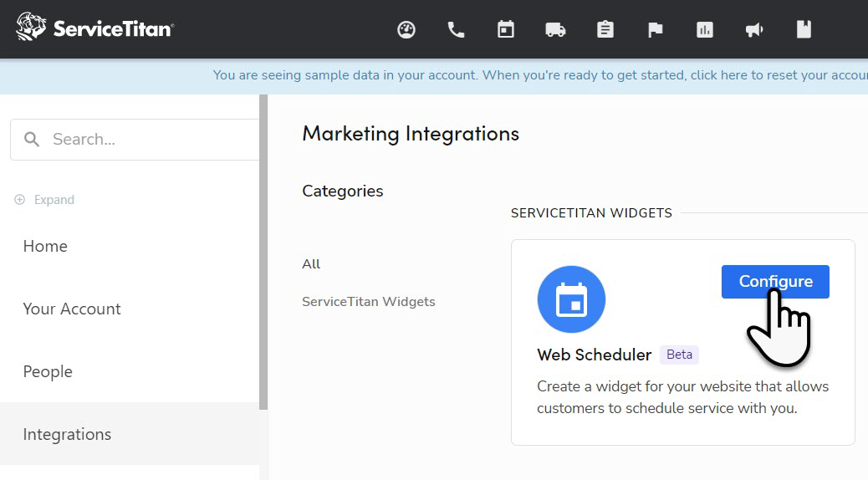Expand the sidebar navigation menu
Screen dimensions: 868x480
point(45,200)
